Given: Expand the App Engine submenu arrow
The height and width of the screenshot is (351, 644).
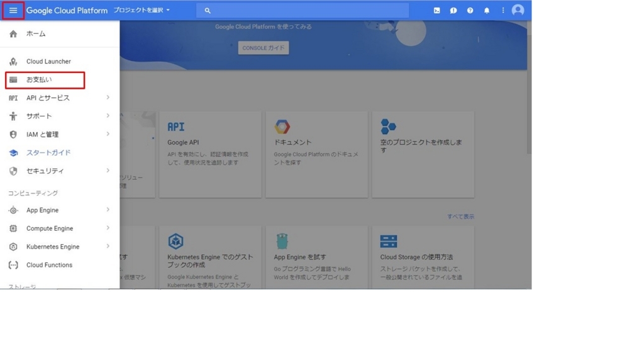Looking at the screenshot, I should coord(108,210).
